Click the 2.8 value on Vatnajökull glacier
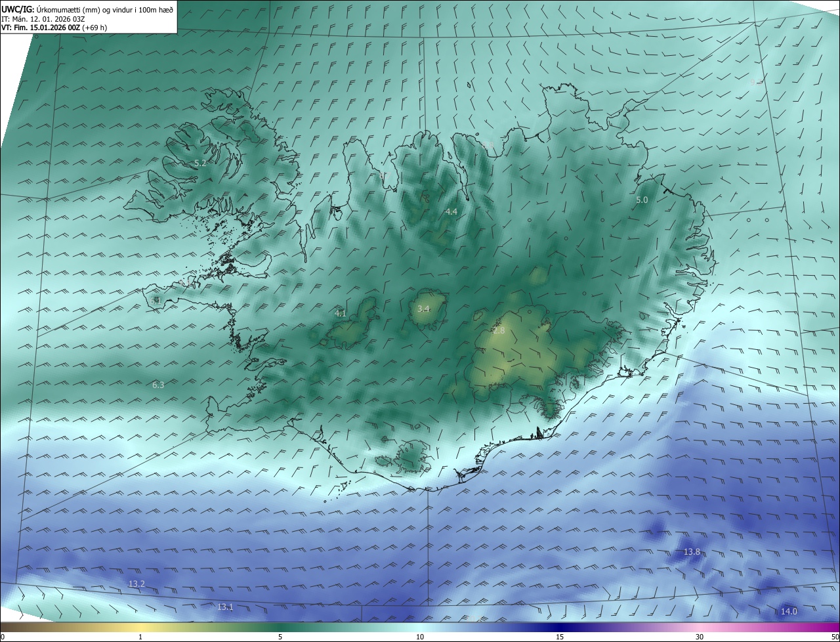The image size is (840, 642). tap(499, 331)
